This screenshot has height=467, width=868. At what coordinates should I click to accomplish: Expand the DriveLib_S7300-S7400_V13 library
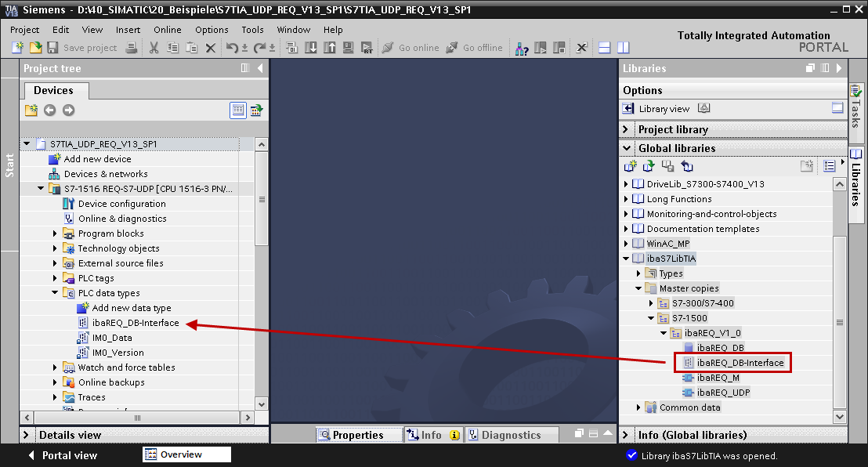tap(626, 184)
